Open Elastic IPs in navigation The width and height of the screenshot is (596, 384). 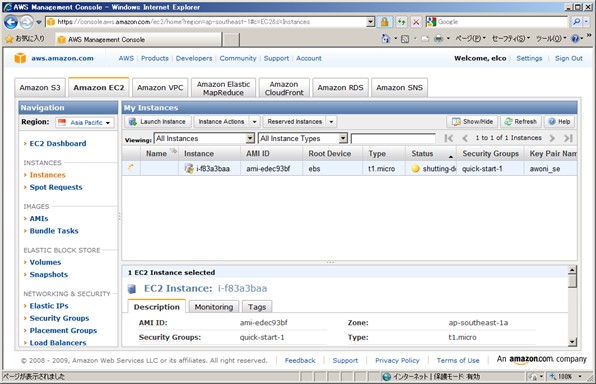coord(49,306)
